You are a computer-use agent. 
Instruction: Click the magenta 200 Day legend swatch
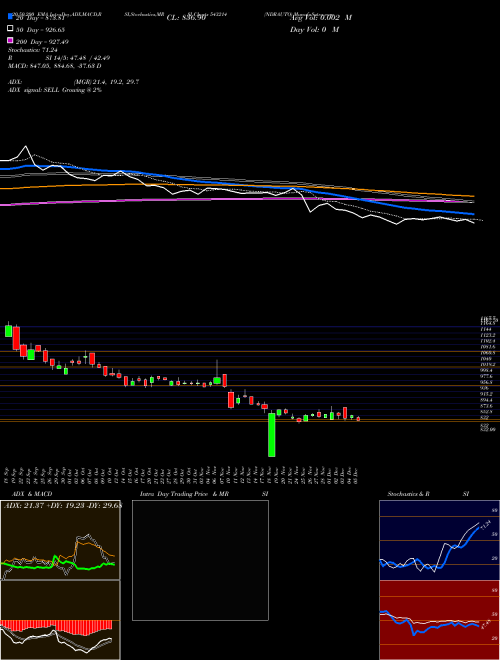point(11,41)
